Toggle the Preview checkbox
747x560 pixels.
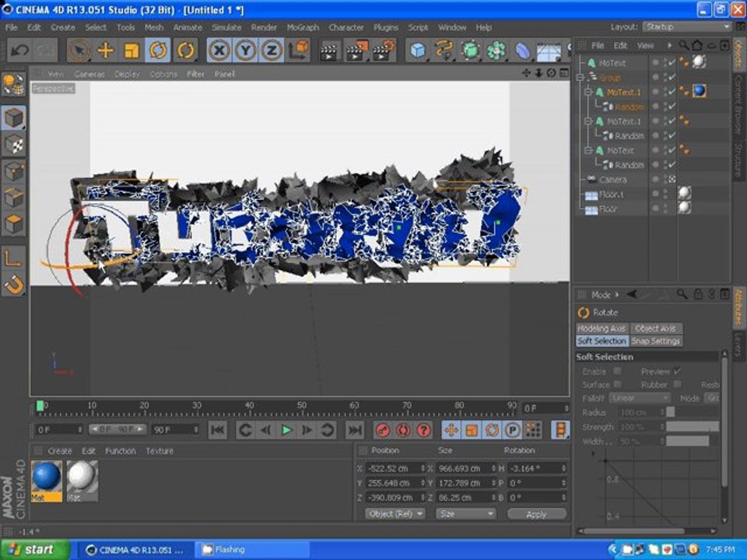678,371
